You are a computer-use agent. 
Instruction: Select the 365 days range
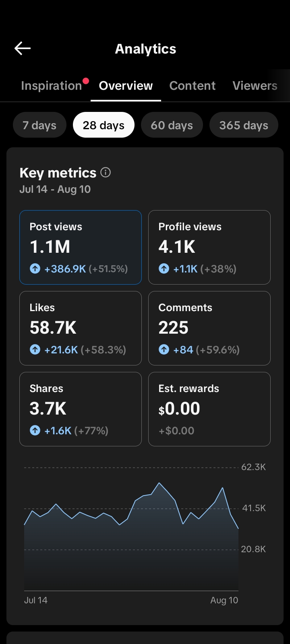tap(244, 125)
